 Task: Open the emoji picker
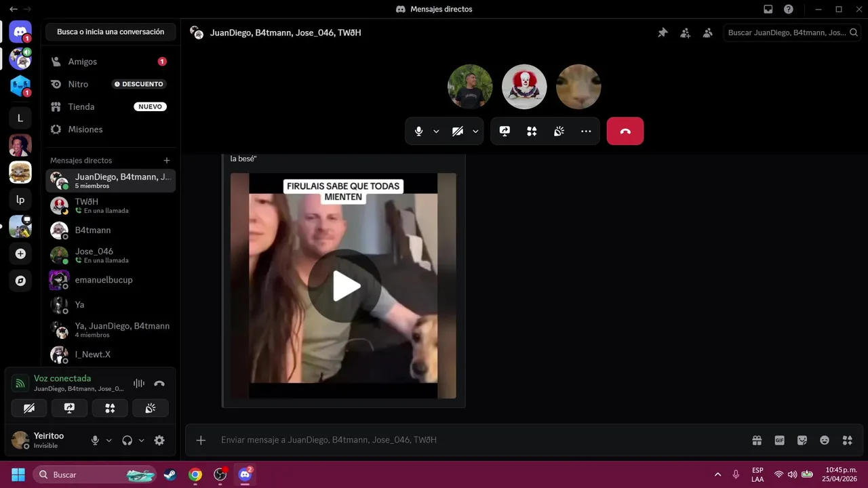pos(825,441)
